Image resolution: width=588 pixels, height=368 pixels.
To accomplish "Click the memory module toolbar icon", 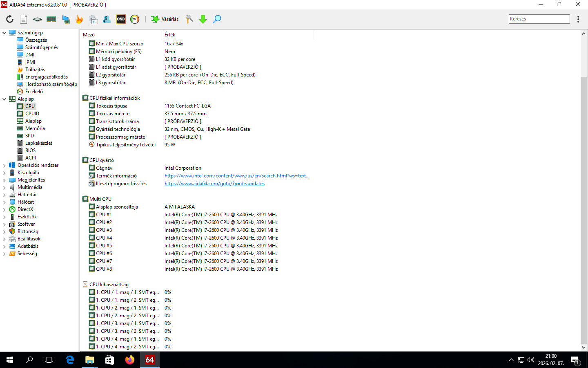I will 51,19.
